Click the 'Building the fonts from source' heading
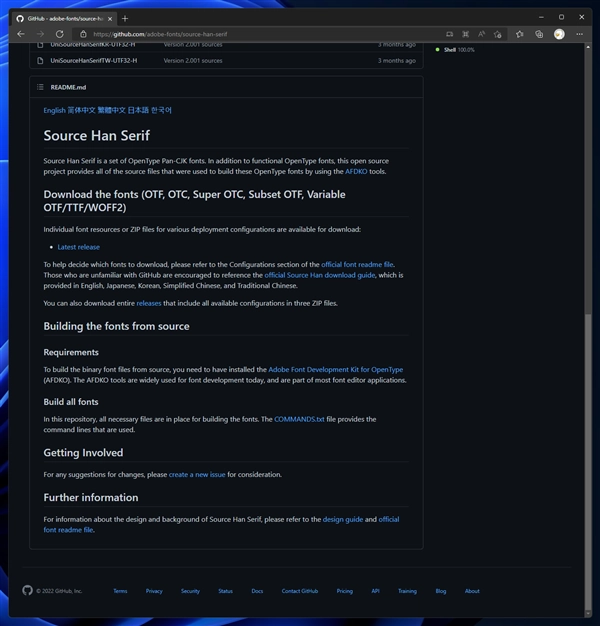 (117, 327)
